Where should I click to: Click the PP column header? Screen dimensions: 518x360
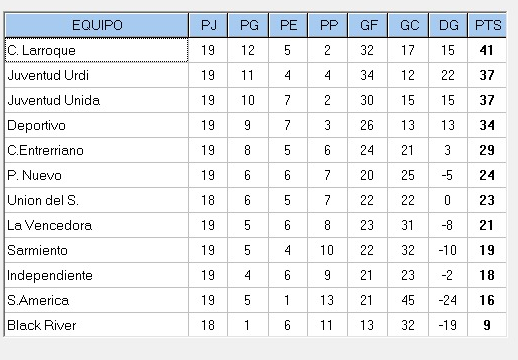(328, 25)
